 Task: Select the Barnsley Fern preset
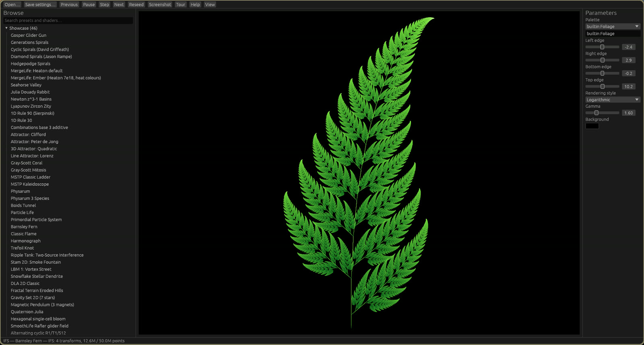(x=24, y=227)
